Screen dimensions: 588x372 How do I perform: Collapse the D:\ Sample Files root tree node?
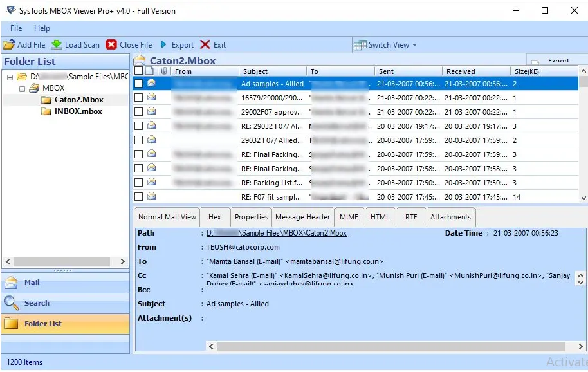pyautogui.click(x=10, y=77)
